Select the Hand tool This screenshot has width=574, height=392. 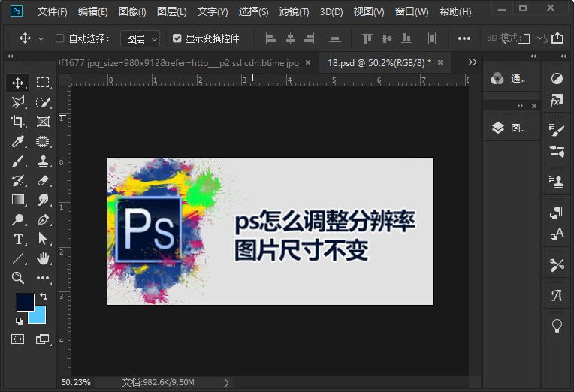tap(43, 258)
